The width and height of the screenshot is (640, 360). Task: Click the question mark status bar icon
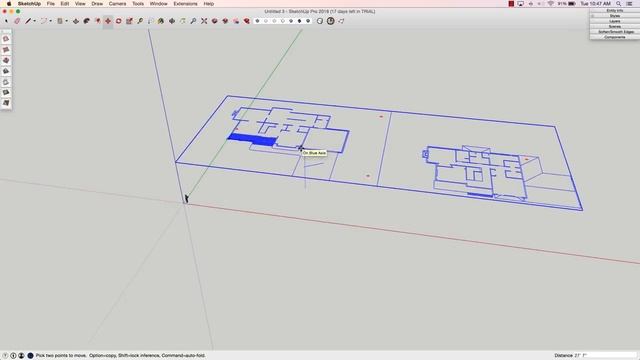click(5, 356)
